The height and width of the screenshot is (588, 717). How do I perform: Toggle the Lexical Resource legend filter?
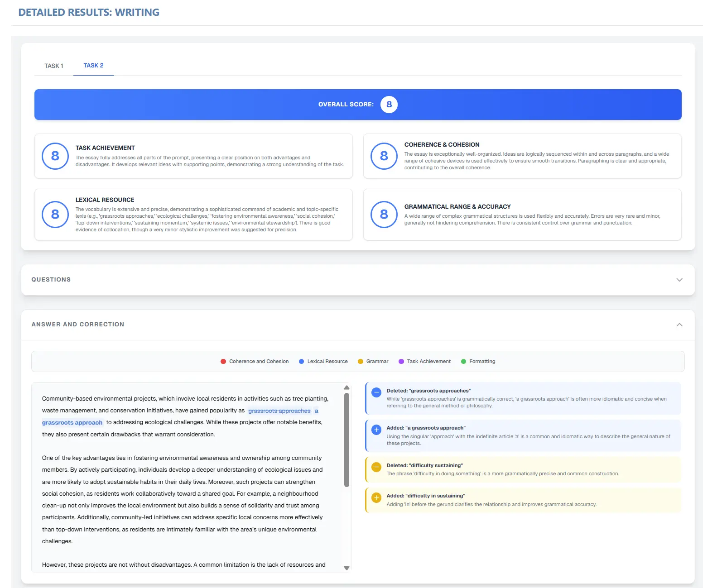pos(323,361)
